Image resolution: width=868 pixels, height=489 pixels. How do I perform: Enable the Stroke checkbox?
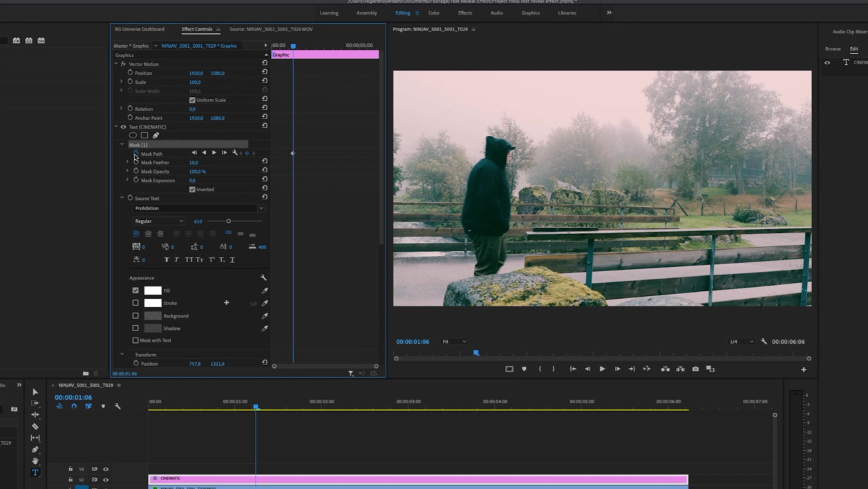point(135,303)
